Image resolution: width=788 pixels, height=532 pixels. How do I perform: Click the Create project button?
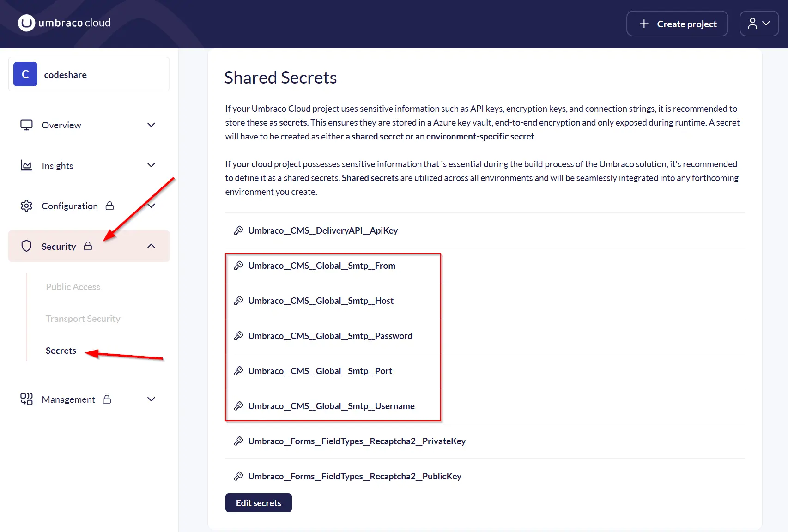coord(677,24)
